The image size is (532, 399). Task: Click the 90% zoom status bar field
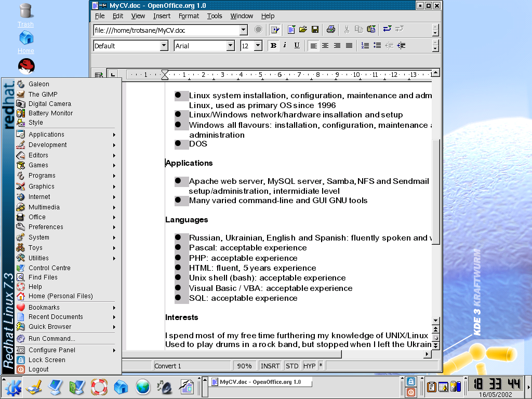click(244, 366)
